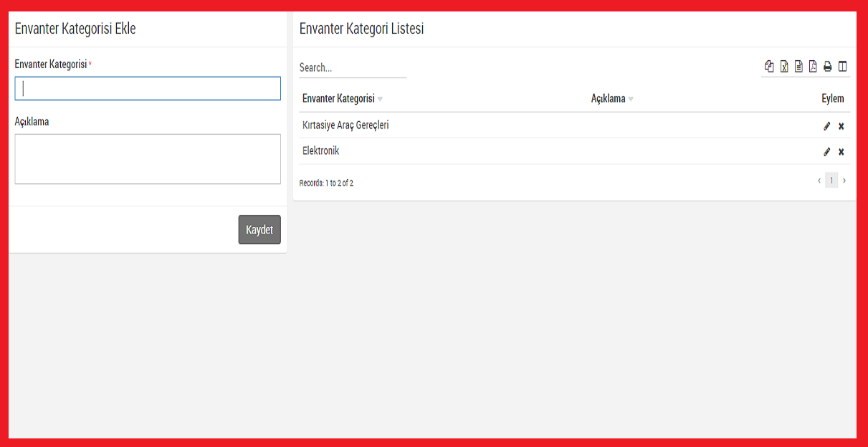Sort by Açıklama column arrow
The height and width of the screenshot is (447, 868).
click(631, 100)
